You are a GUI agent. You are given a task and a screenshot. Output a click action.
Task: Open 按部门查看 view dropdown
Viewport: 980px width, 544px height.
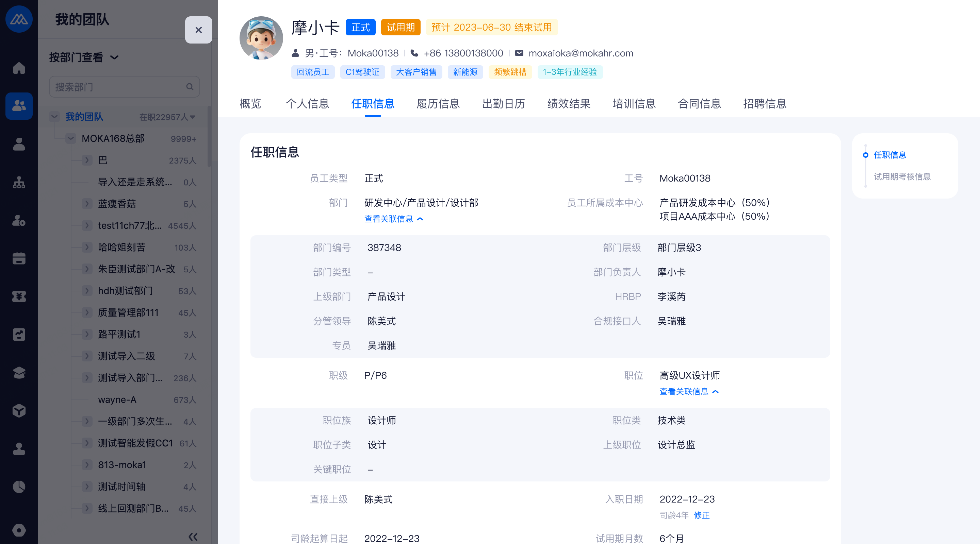tap(84, 57)
